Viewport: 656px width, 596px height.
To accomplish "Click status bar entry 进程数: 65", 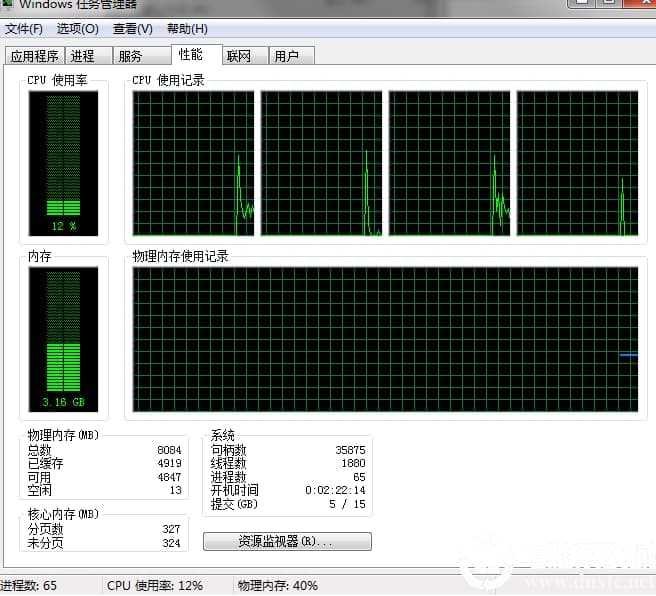I will click(28, 586).
